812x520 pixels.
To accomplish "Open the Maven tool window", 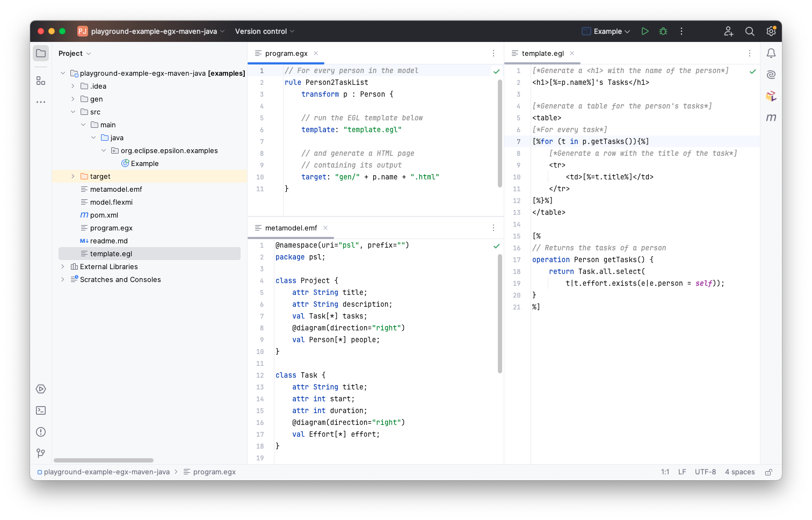I will click(x=771, y=118).
